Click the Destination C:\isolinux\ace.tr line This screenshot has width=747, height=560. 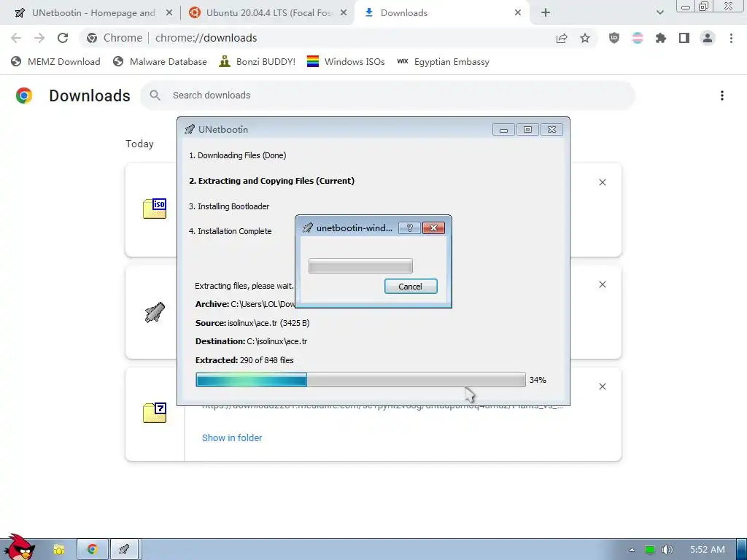[251, 341]
